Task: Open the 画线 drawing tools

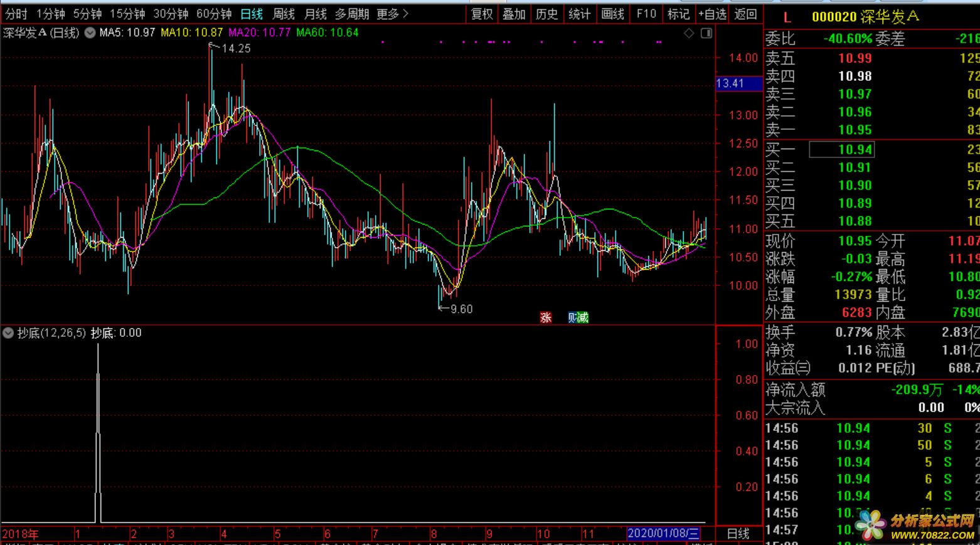Action: tap(612, 14)
